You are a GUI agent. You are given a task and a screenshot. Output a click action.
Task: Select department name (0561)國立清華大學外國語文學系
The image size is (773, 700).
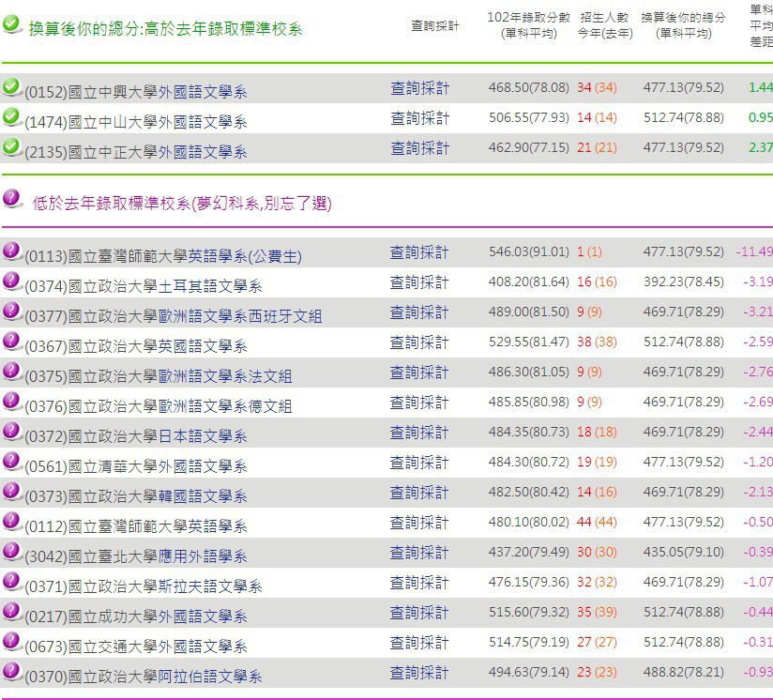[x=136, y=467]
